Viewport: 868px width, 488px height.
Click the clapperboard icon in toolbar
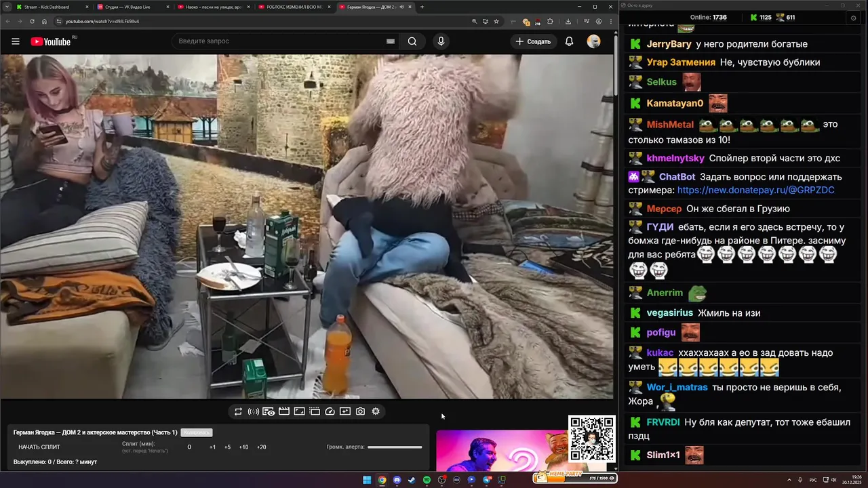click(284, 411)
